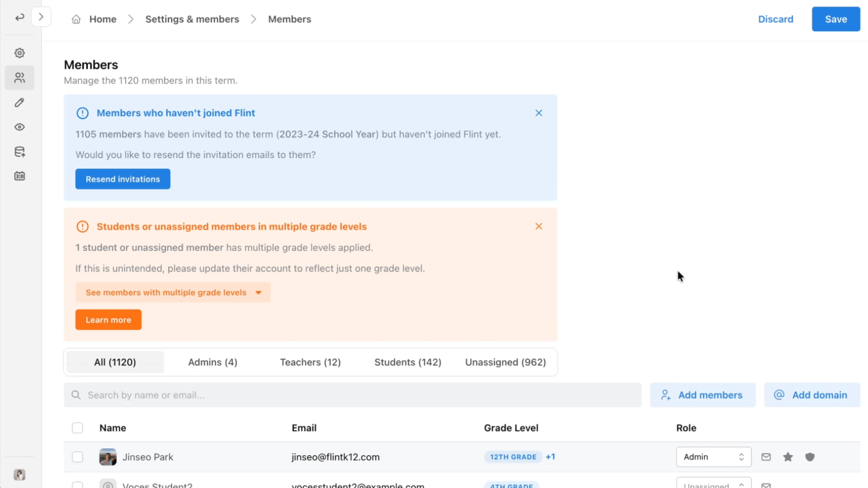Click the pencil edit icon in sidebar
This screenshot has height=488, width=868.
[x=19, y=103]
